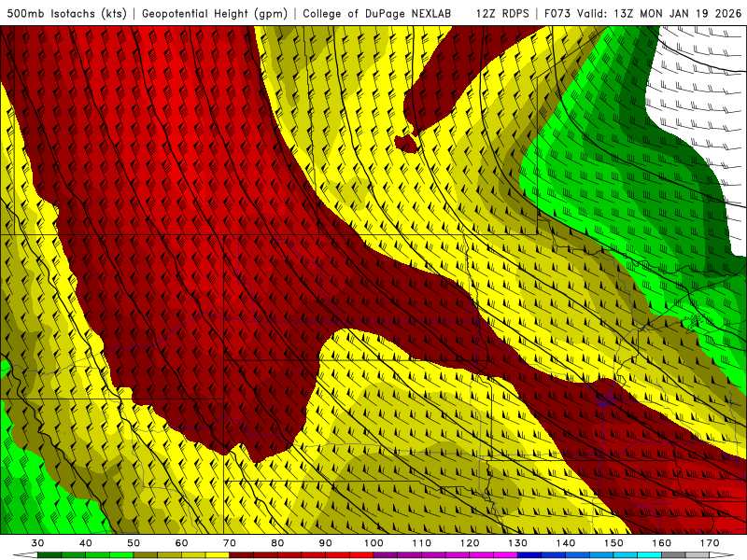This screenshot has height=560, width=747.
Task: Click the 'Valid: 13Z MON JAN 19 2026' text
Action: [659, 14]
